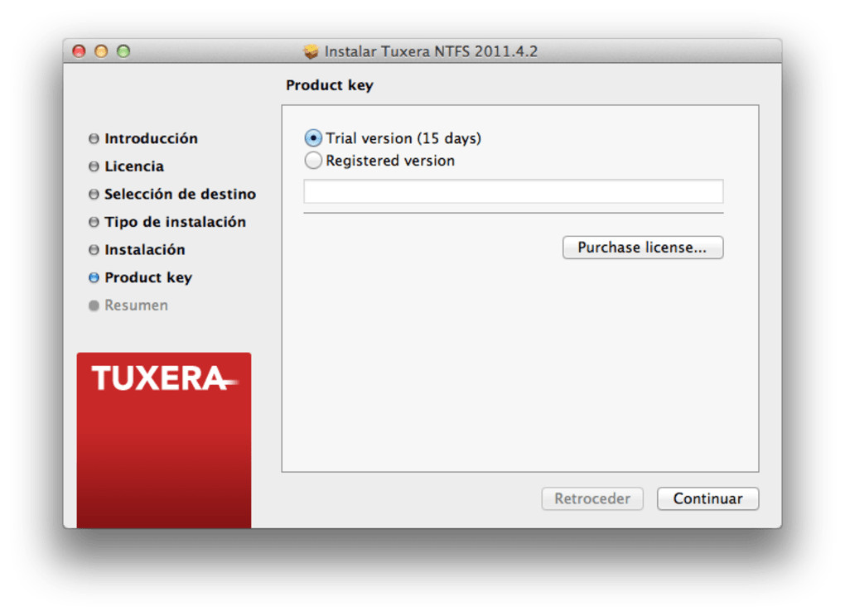
Task: Open the Purchase license... page
Action: point(643,248)
